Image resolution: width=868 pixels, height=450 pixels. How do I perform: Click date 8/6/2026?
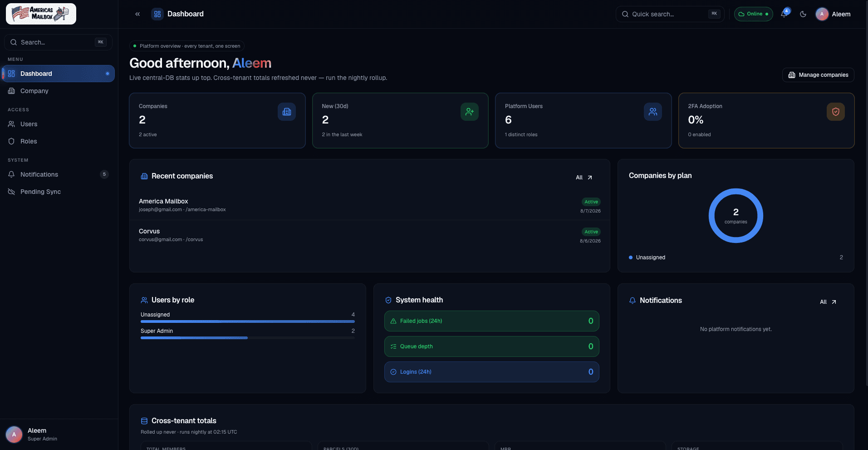(590, 241)
